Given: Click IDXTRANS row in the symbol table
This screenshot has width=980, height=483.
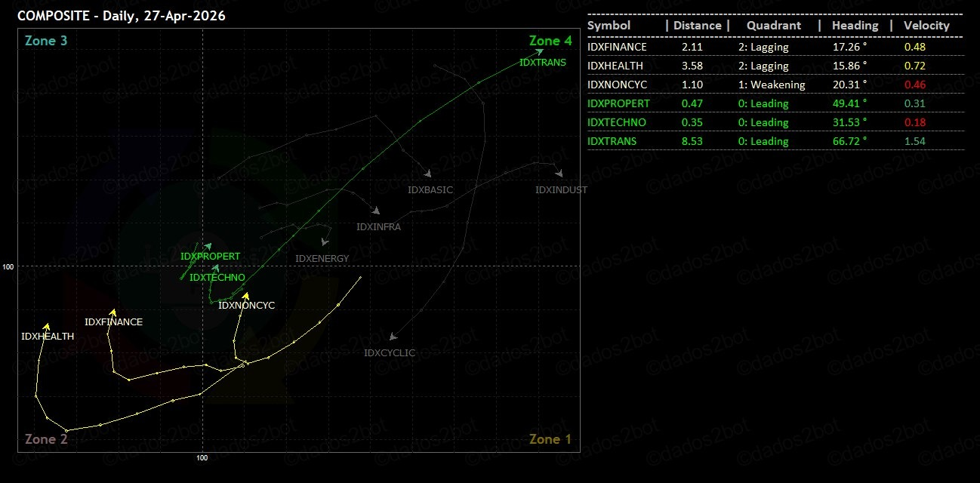Looking at the screenshot, I should tap(612, 141).
